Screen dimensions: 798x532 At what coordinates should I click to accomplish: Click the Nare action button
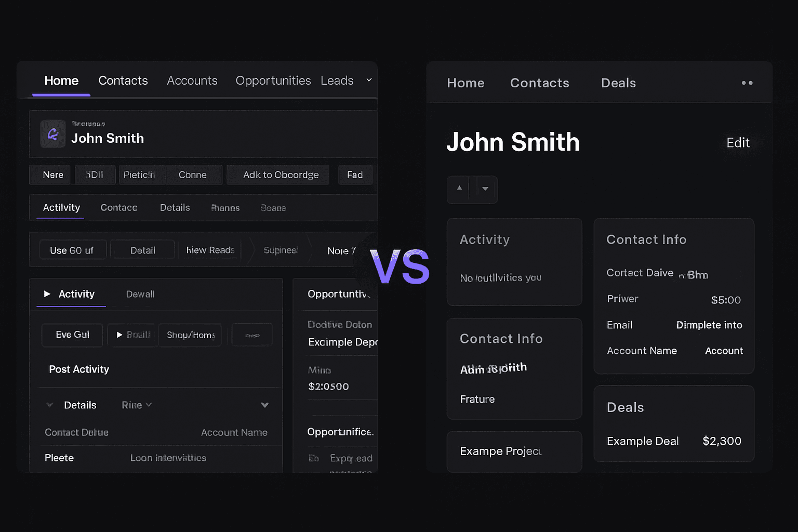pyautogui.click(x=49, y=175)
